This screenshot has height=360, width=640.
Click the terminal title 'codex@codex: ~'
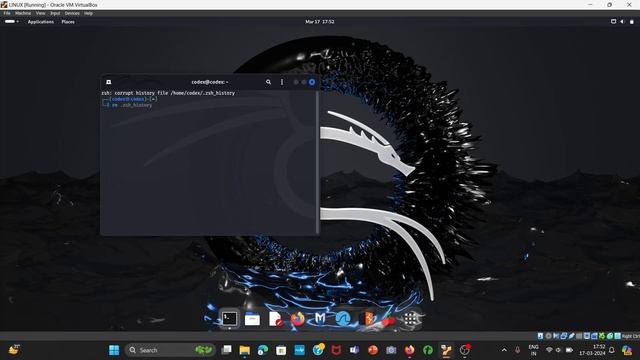(210, 82)
